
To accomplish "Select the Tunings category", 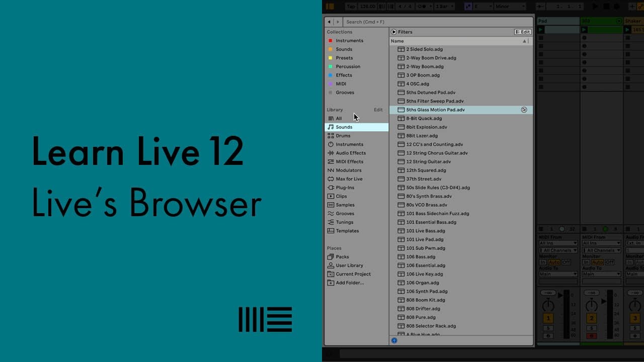I will [356, 222].
